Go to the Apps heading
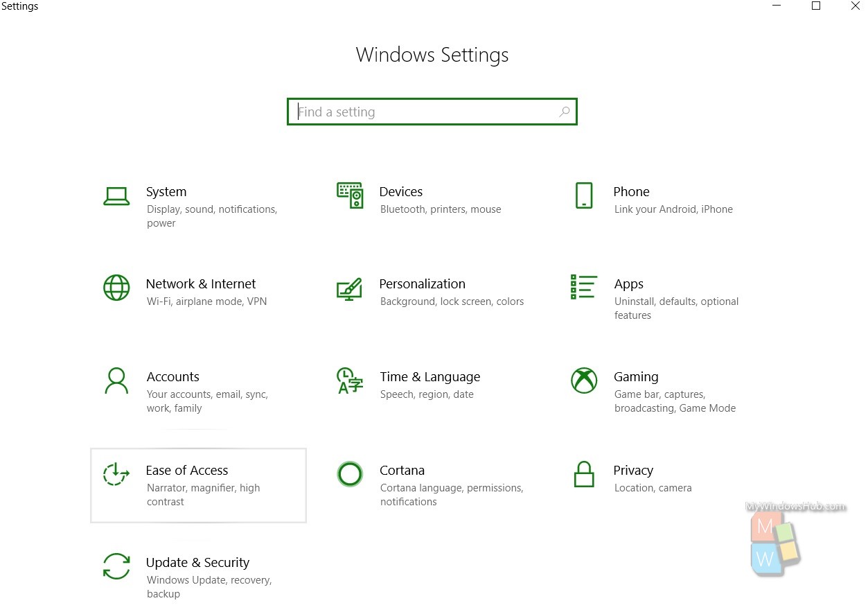This screenshot has height=612, width=868. point(629,284)
